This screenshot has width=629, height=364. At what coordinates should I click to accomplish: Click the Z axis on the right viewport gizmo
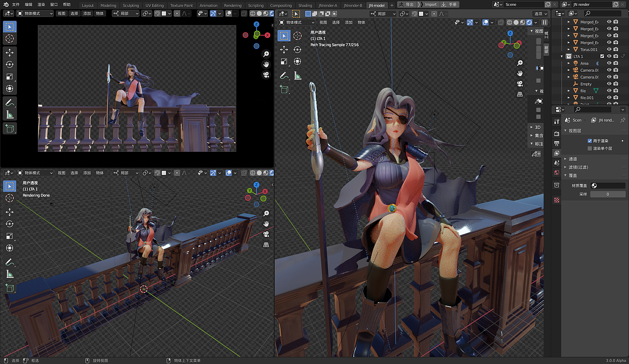510,33
